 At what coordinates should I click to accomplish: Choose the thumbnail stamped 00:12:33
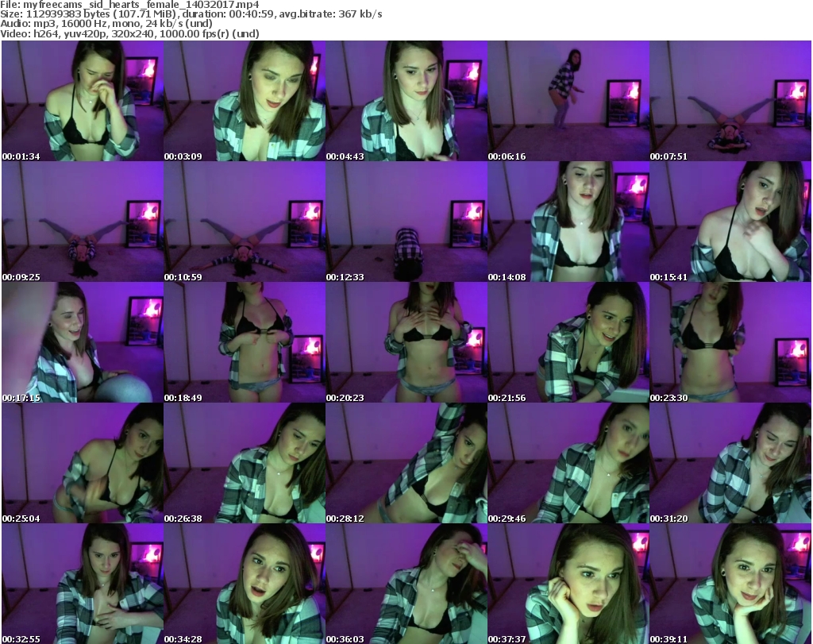pyautogui.click(x=406, y=222)
